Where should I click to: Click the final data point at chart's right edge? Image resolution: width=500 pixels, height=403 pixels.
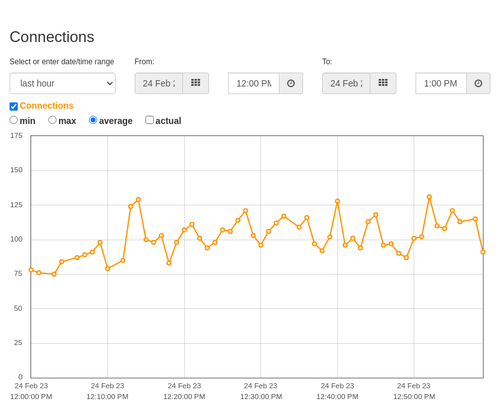pos(483,252)
